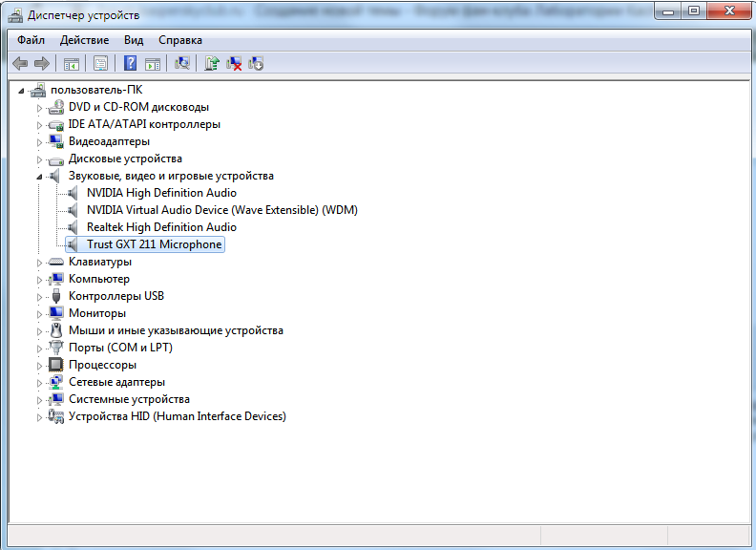Viewport: 756px width, 550px height.
Task: Collapse Звуковые, видео и игровые устройства
Action: coord(39,177)
